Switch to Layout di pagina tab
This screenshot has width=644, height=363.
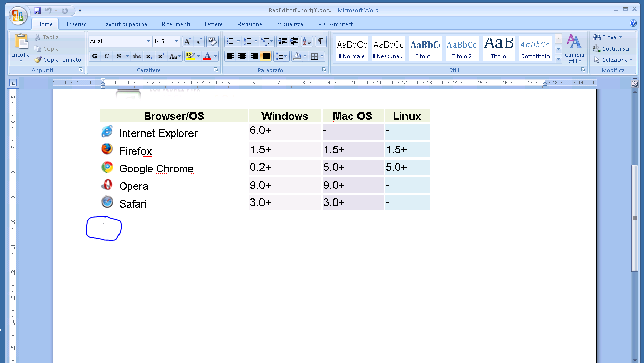[125, 24]
